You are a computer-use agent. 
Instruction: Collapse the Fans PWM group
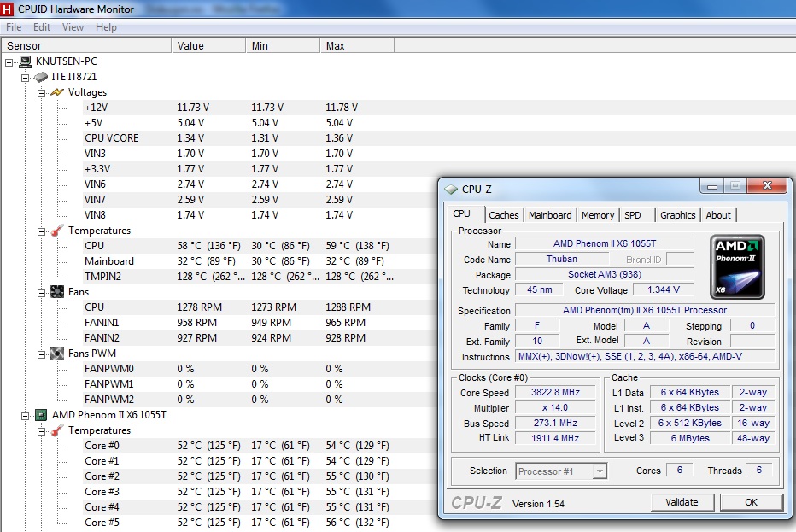tap(41, 354)
